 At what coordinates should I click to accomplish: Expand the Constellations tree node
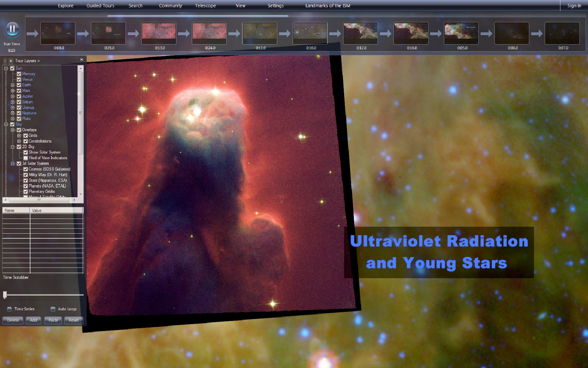click(19, 141)
